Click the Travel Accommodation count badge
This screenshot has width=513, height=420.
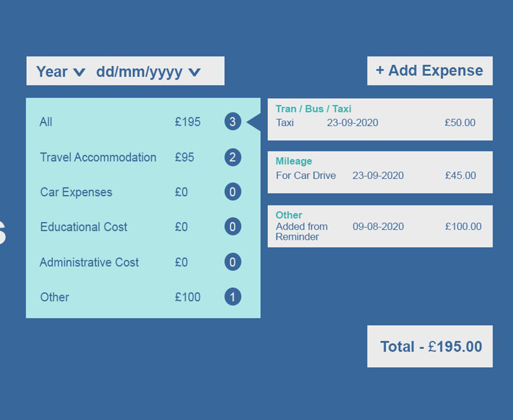232,157
